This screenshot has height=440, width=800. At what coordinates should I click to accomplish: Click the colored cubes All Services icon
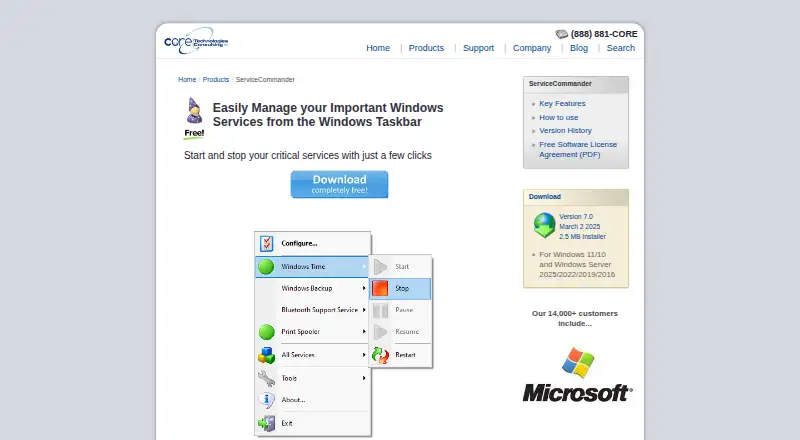[x=266, y=355]
